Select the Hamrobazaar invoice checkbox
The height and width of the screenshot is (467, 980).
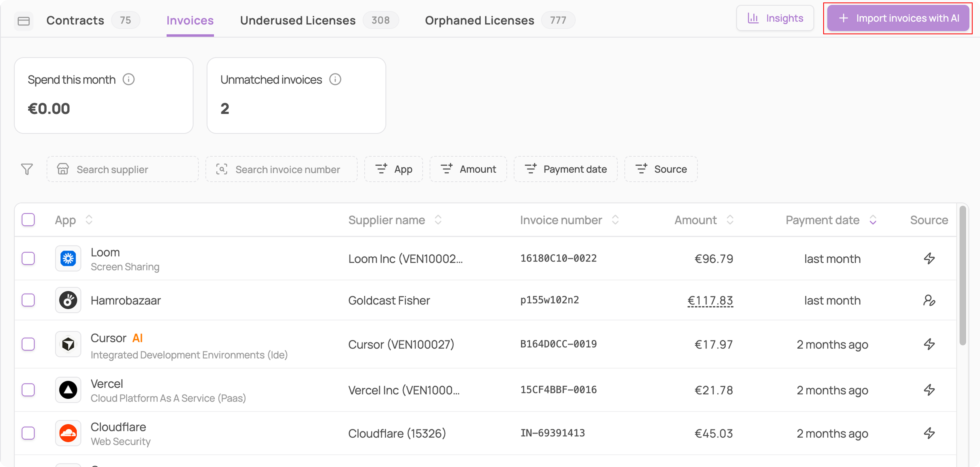28,300
